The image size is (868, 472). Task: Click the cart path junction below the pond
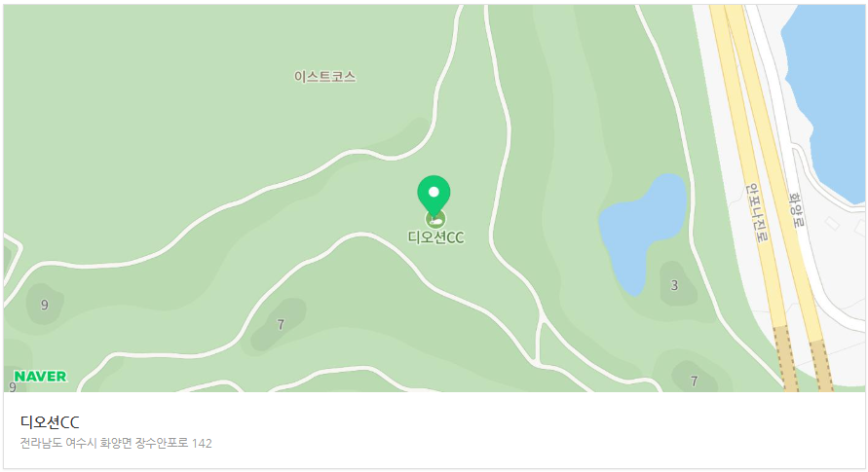541,321
